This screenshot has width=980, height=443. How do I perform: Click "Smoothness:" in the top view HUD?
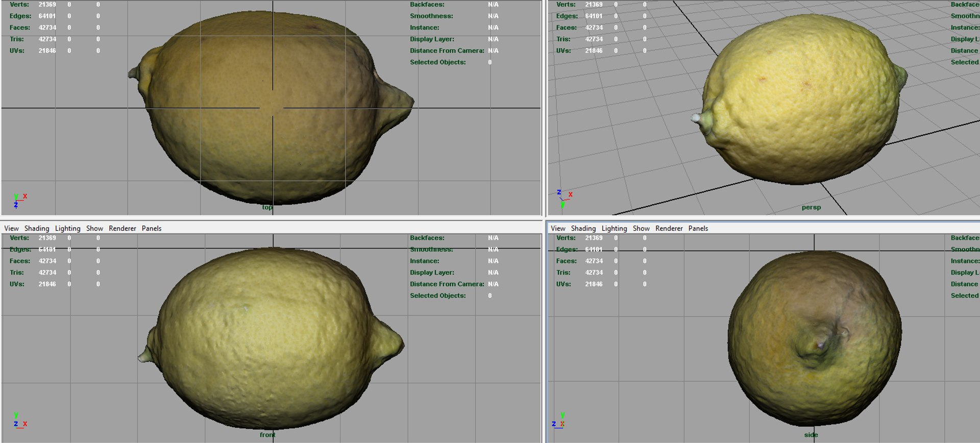(x=431, y=16)
